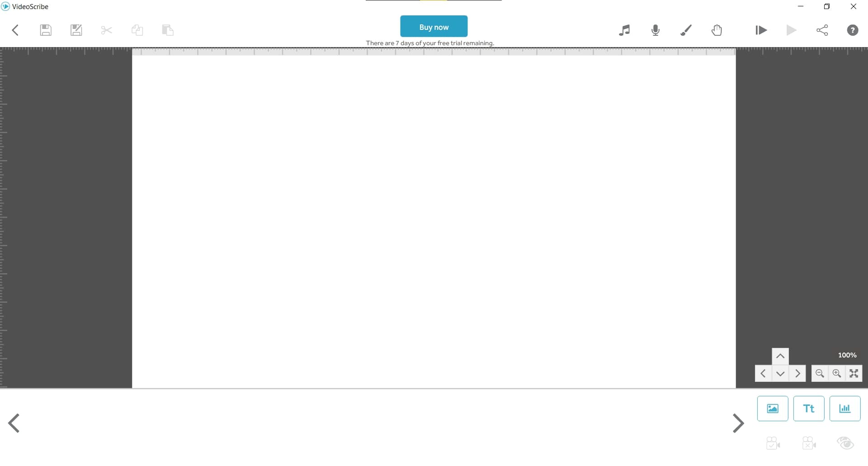
Task: Zoom out the canvas
Action: (x=820, y=374)
